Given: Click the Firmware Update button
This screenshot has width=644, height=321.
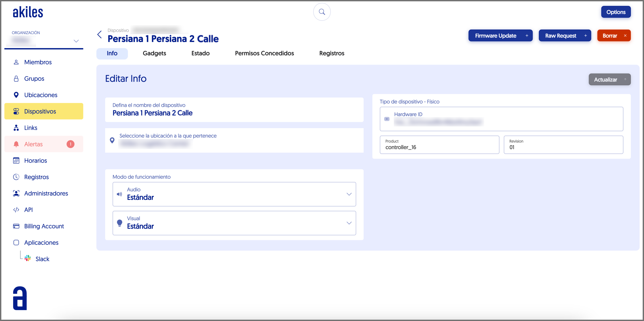Looking at the screenshot, I should point(500,36).
